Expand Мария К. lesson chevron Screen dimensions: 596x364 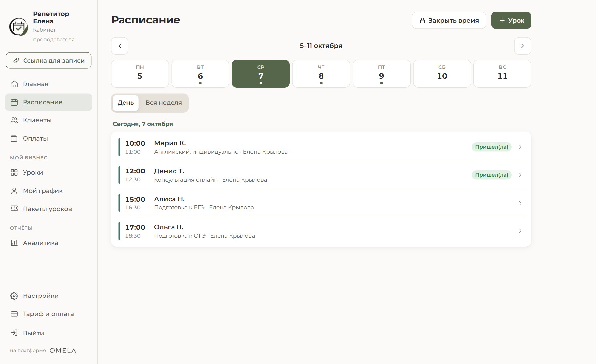click(x=520, y=147)
